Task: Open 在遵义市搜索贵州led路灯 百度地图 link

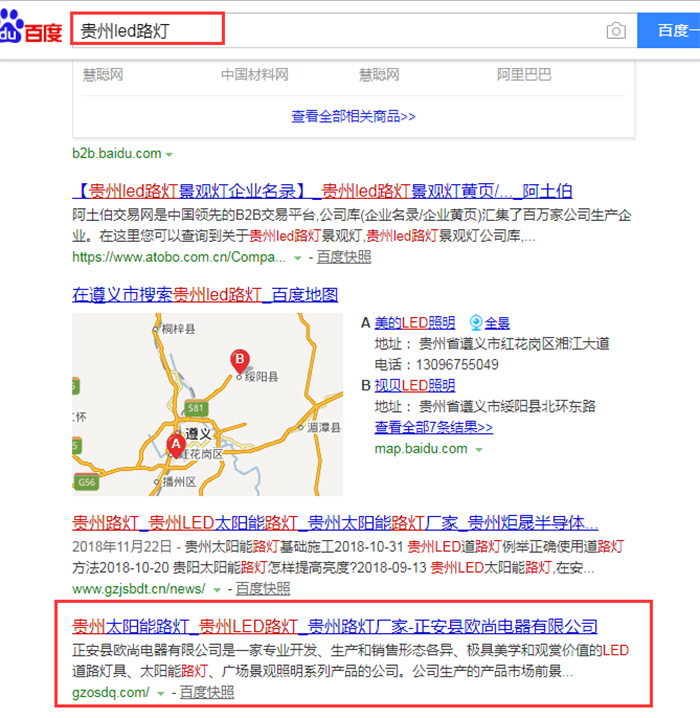Action: (x=205, y=295)
